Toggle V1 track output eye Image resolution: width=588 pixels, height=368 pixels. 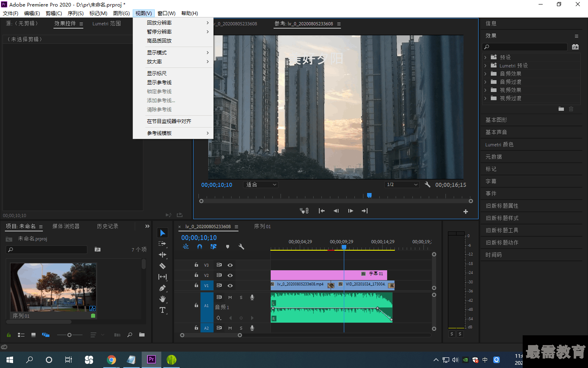coord(230,285)
